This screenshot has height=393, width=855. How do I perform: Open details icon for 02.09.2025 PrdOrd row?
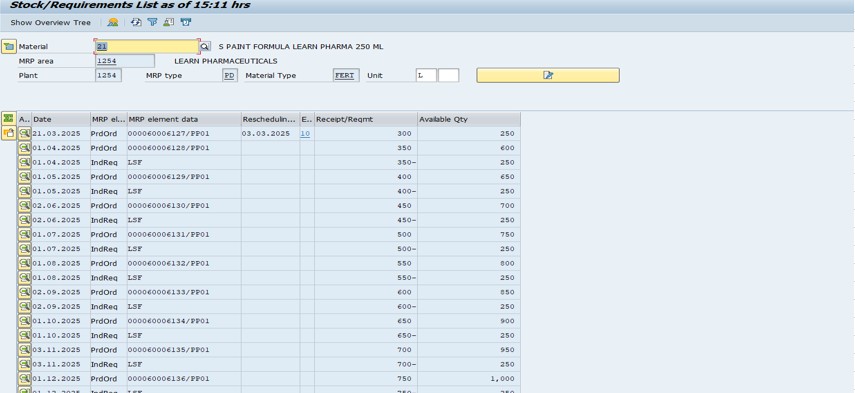coord(25,292)
